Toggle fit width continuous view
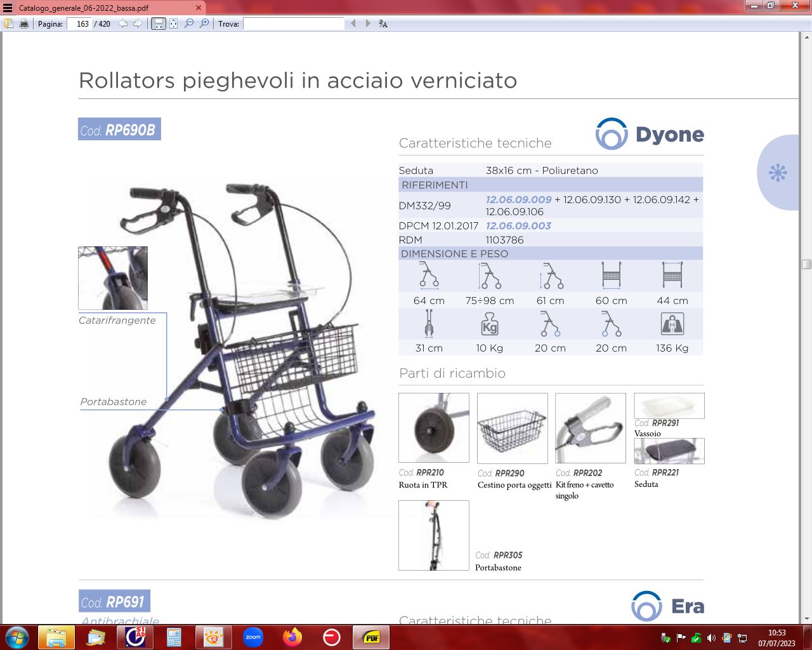This screenshot has width=812, height=650. 159,23
